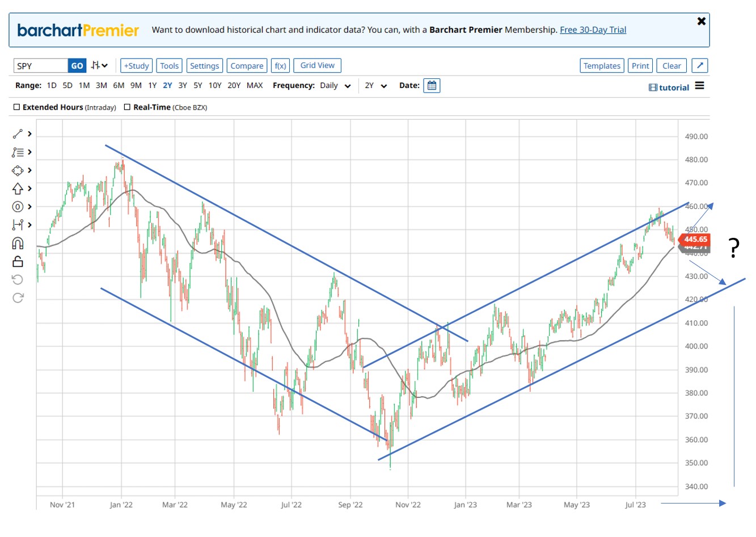Select the 5D range
756x537 pixels.
[x=67, y=86]
